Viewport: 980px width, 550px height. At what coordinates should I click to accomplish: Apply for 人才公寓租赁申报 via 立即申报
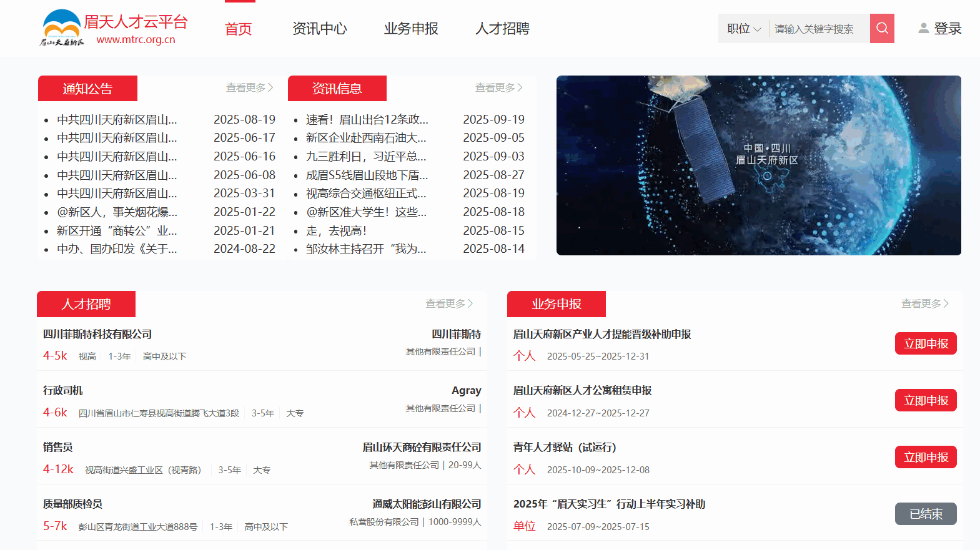(925, 400)
